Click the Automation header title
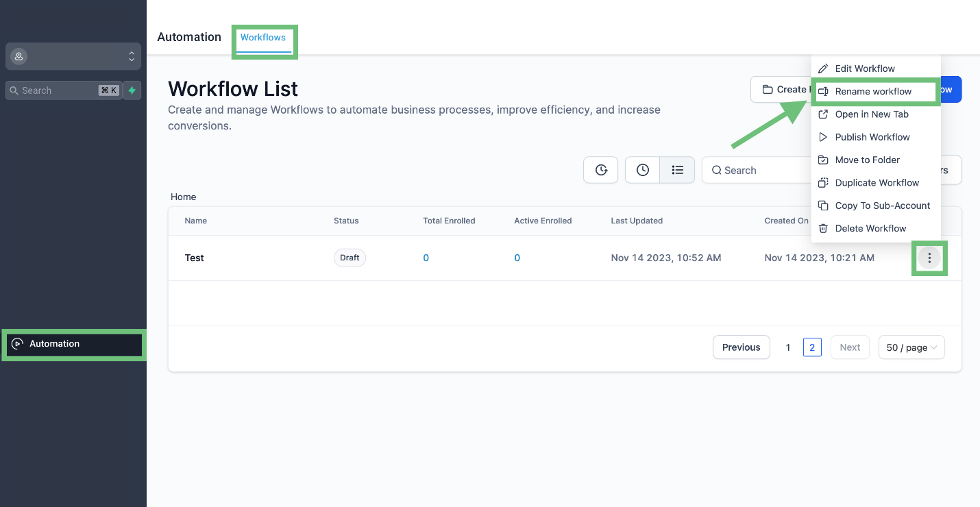 (x=189, y=37)
